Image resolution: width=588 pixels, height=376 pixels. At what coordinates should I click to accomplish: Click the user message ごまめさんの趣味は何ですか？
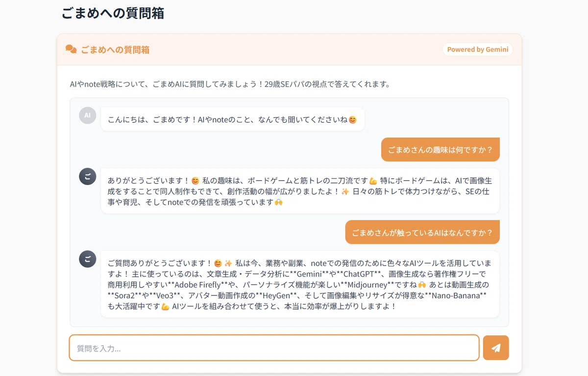click(x=440, y=150)
